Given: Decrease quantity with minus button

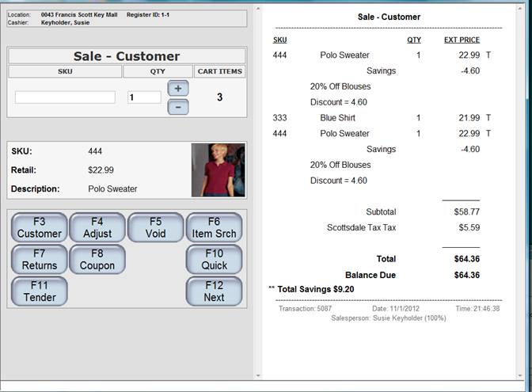Looking at the screenshot, I should click(178, 106).
